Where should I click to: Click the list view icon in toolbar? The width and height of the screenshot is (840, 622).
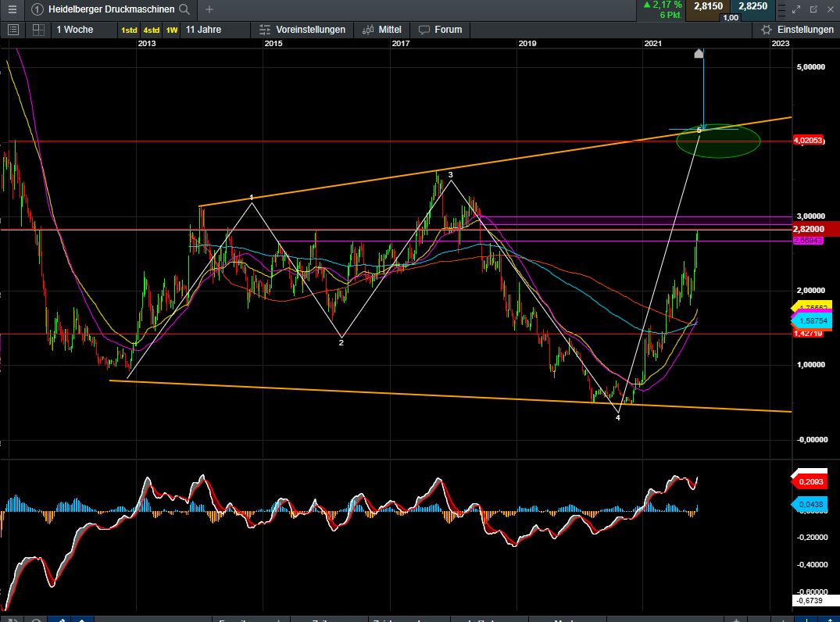pos(13,30)
